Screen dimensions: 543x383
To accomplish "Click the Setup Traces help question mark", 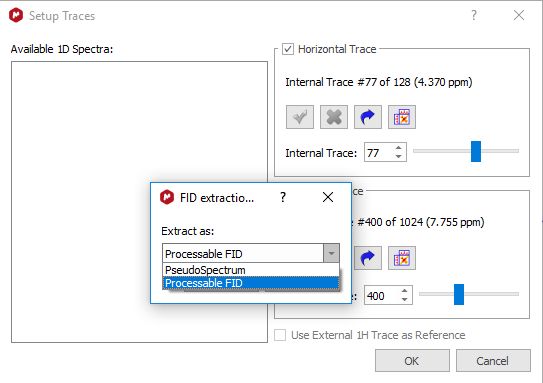I will tap(474, 15).
